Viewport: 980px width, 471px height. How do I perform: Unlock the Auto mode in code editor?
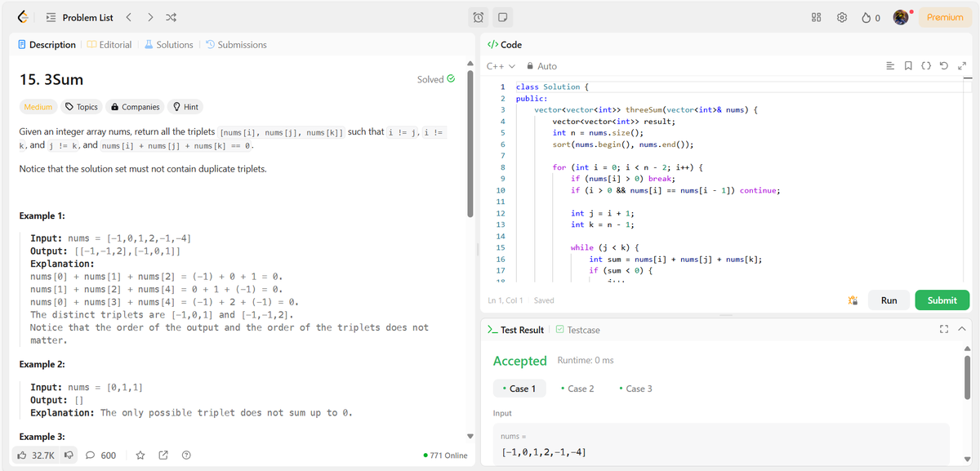(529, 65)
